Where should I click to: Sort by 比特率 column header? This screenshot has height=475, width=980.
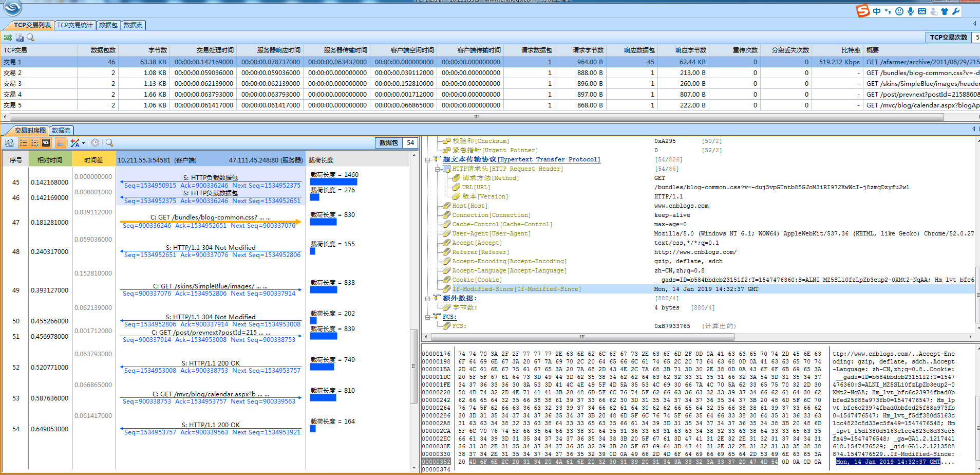(837, 50)
